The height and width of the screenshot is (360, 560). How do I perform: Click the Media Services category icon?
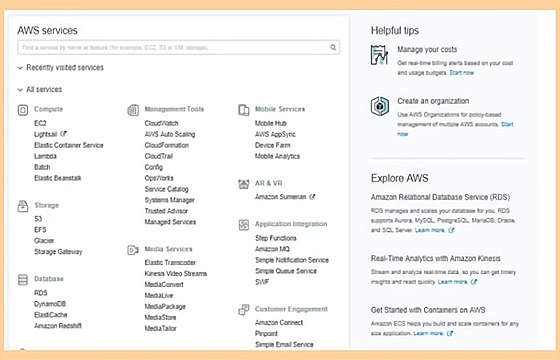point(133,250)
